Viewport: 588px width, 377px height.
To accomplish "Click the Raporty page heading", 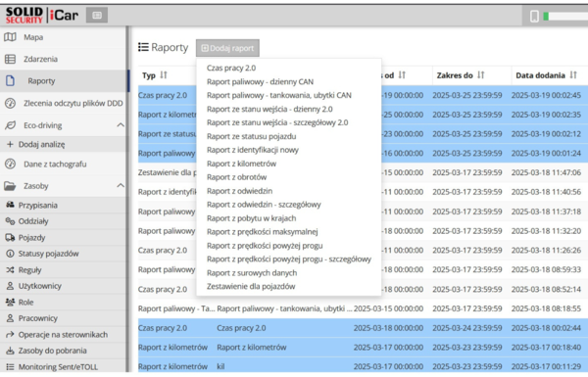I will tap(170, 48).
